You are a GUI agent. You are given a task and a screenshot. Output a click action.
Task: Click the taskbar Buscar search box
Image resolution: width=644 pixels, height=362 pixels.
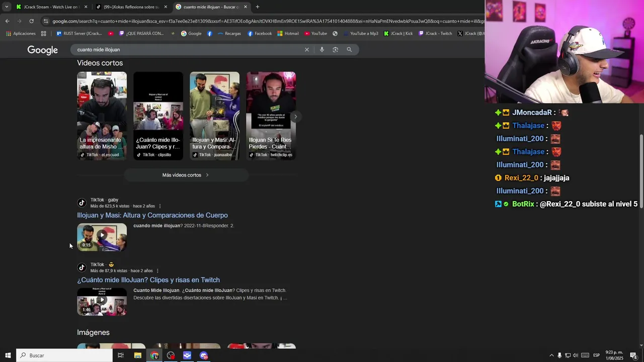click(x=64, y=355)
